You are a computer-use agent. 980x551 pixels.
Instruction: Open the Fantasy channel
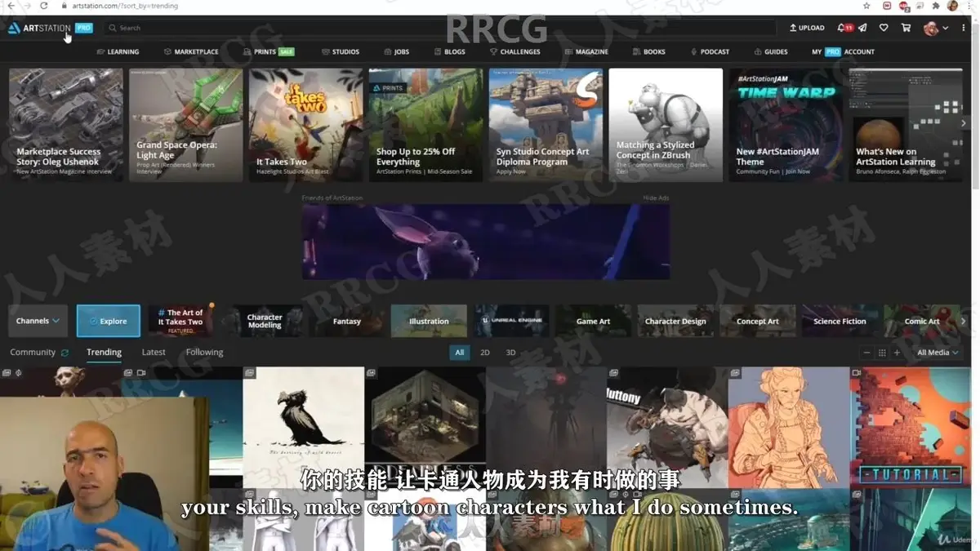pos(347,321)
